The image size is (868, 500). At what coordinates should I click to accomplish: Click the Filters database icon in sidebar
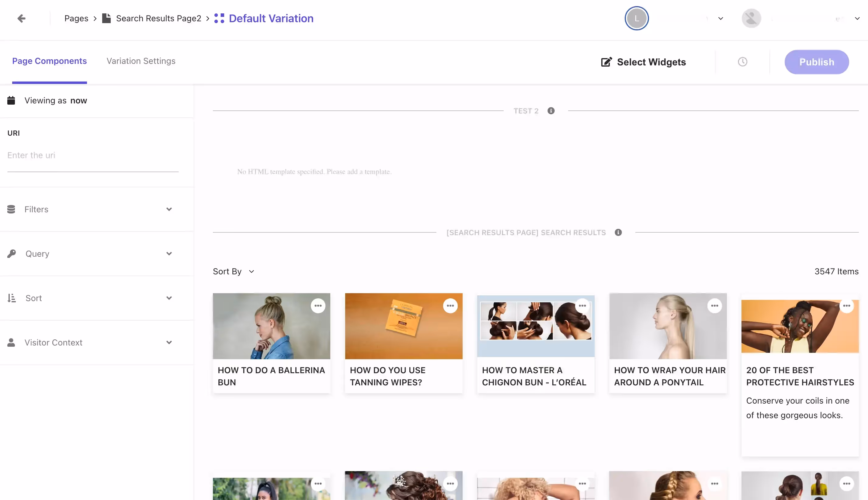click(11, 209)
